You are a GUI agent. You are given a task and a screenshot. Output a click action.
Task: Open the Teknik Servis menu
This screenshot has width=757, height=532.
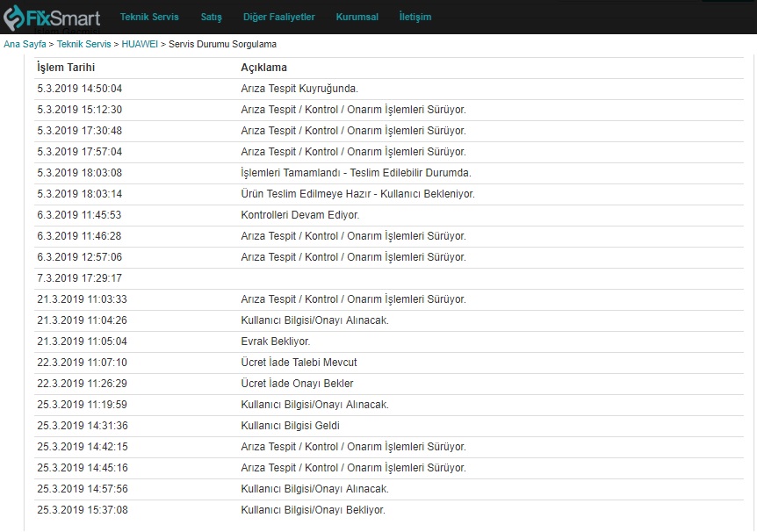[149, 17]
